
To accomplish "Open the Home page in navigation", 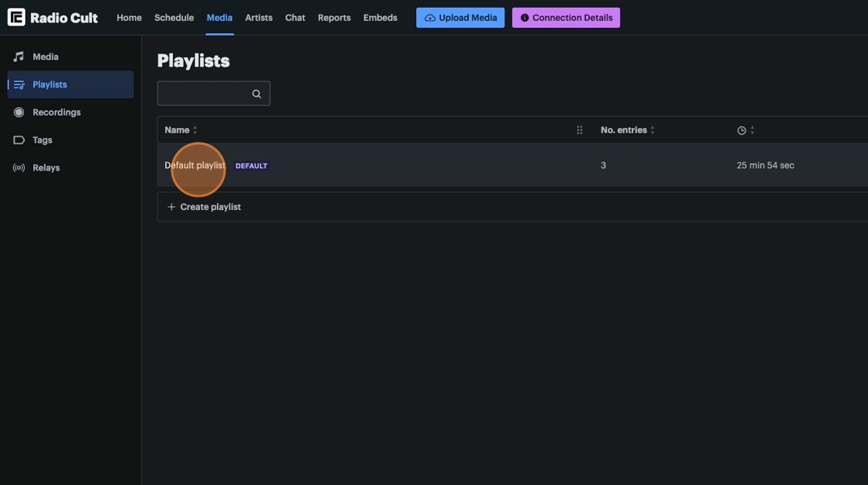I will coord(129,18).
